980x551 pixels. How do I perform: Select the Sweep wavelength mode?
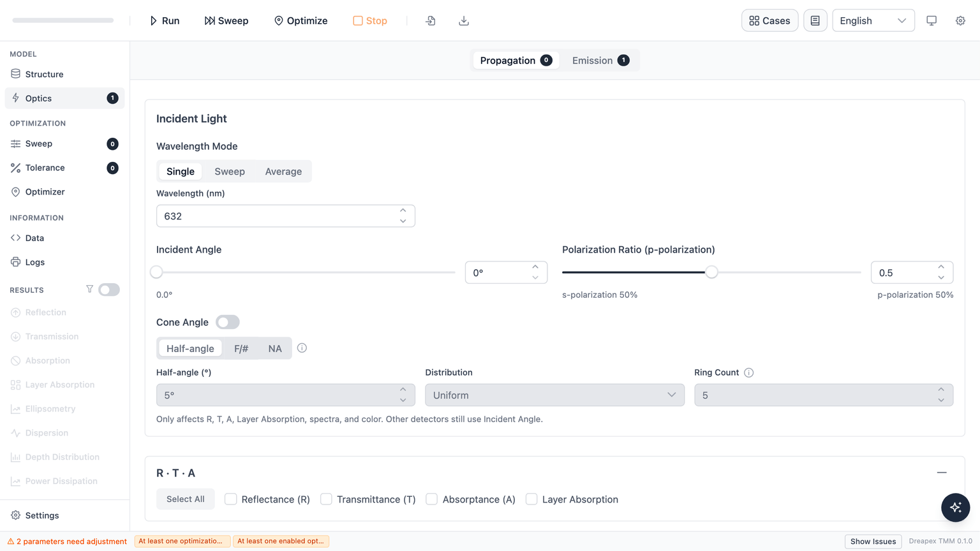(230, 172)
